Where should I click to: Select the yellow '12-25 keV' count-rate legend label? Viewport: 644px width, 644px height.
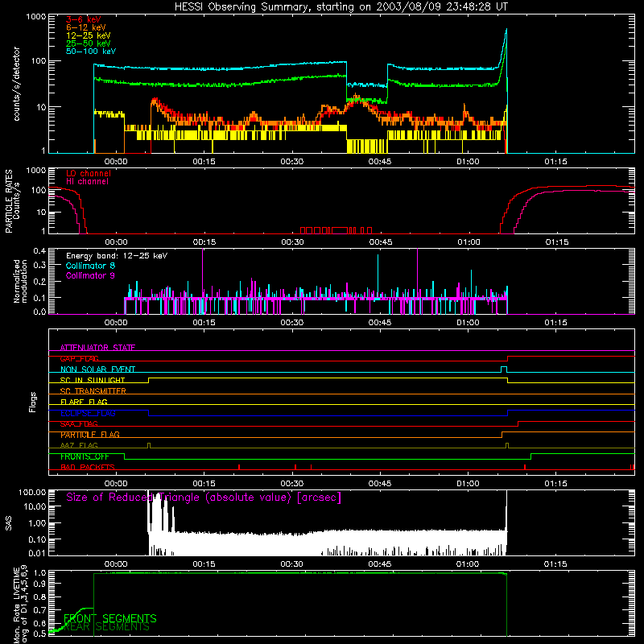[89, 35]
